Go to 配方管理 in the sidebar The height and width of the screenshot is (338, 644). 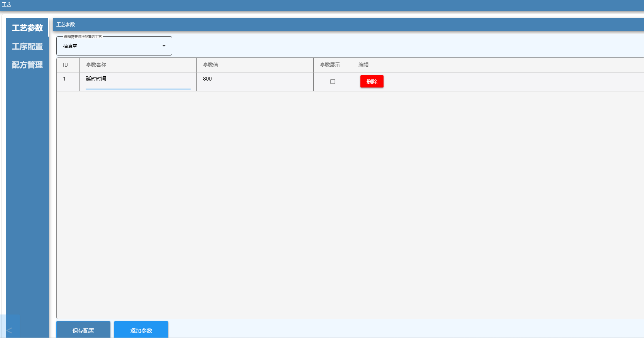tap(27, 65)
